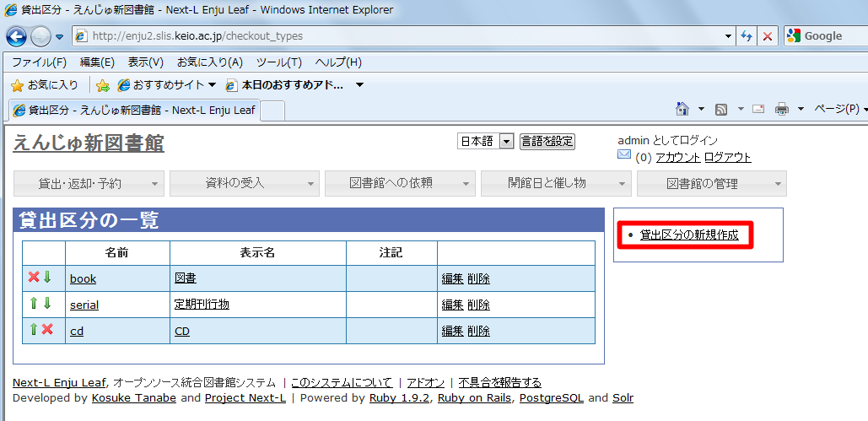Click the ログアウト link
868x421 pixels.
coord(728,157)
